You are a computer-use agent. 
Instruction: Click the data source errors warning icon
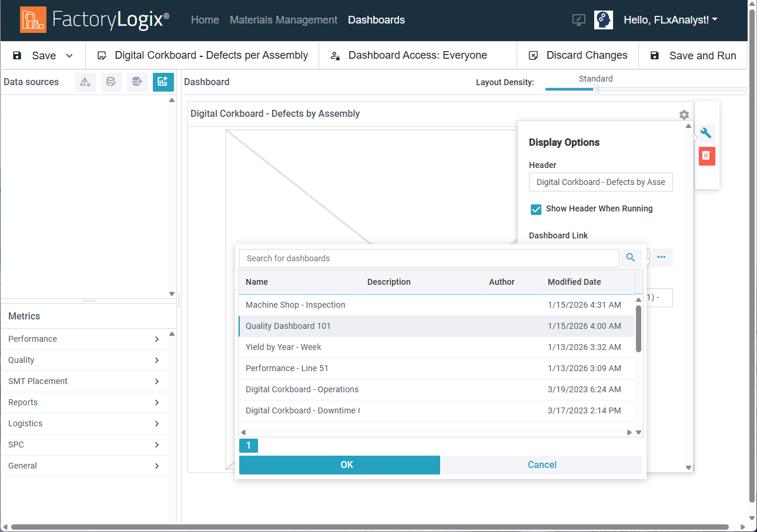[85, 82]
